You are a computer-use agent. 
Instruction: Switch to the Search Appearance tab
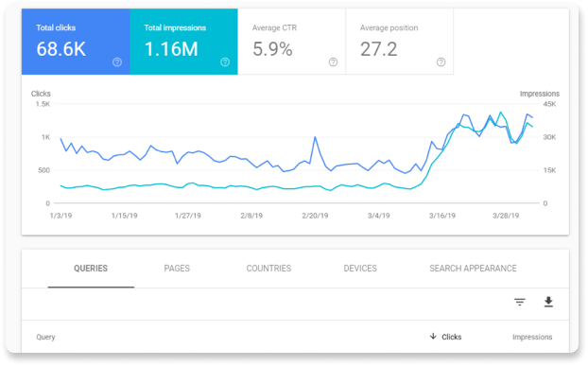click(474, 269)
